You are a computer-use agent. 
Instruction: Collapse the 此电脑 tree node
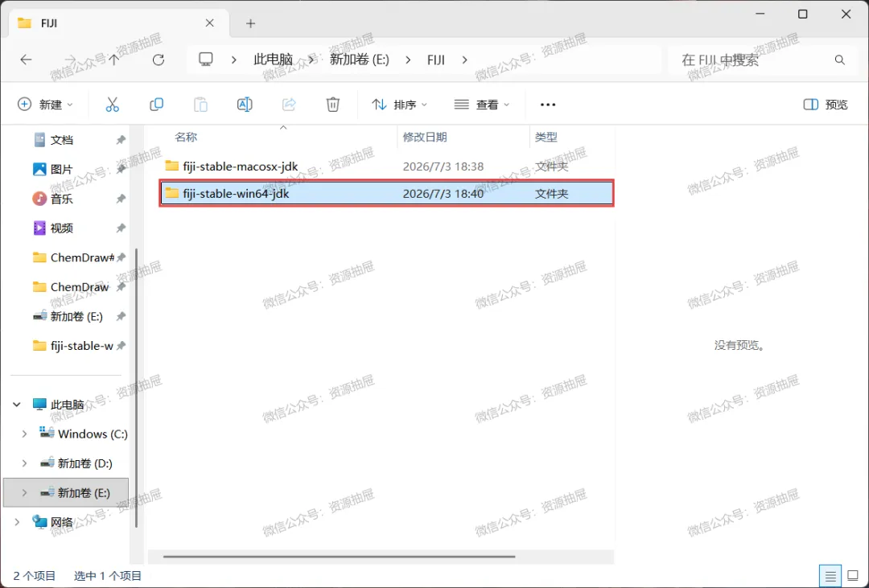tap(17, 405)
